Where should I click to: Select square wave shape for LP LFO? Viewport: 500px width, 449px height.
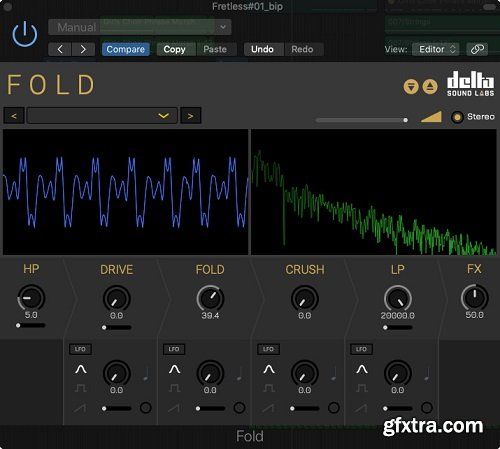(x=362, y=388)
